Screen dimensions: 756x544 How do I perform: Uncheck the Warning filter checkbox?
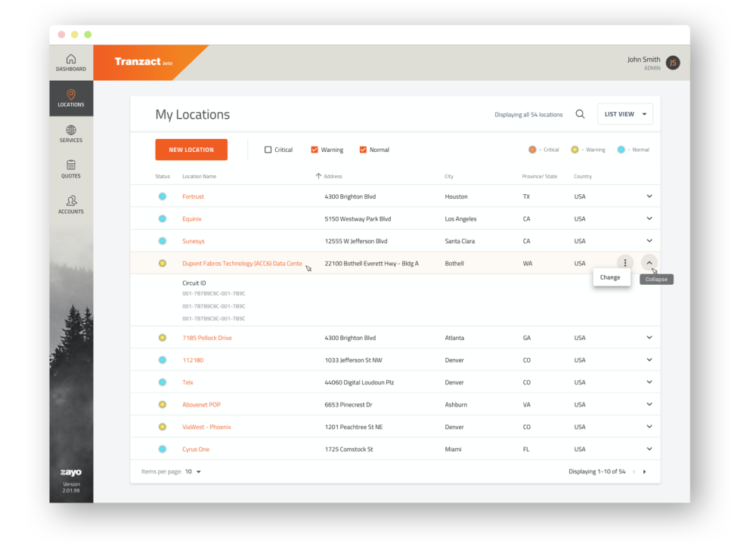(314, 150)
